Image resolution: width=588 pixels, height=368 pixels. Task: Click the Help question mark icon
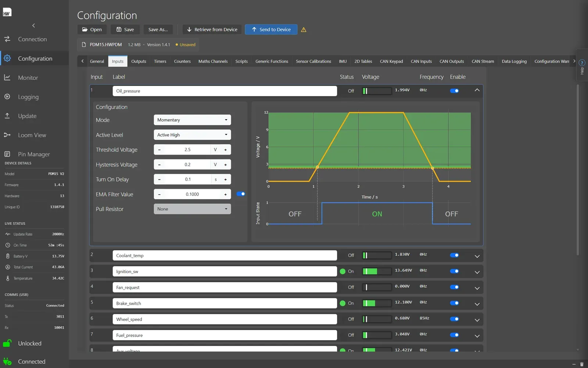(x=582, y=63)
